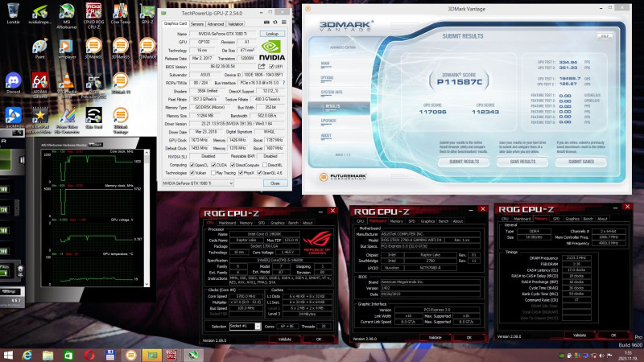Toggle the Ray Tracing checkbox

point(213,173)
